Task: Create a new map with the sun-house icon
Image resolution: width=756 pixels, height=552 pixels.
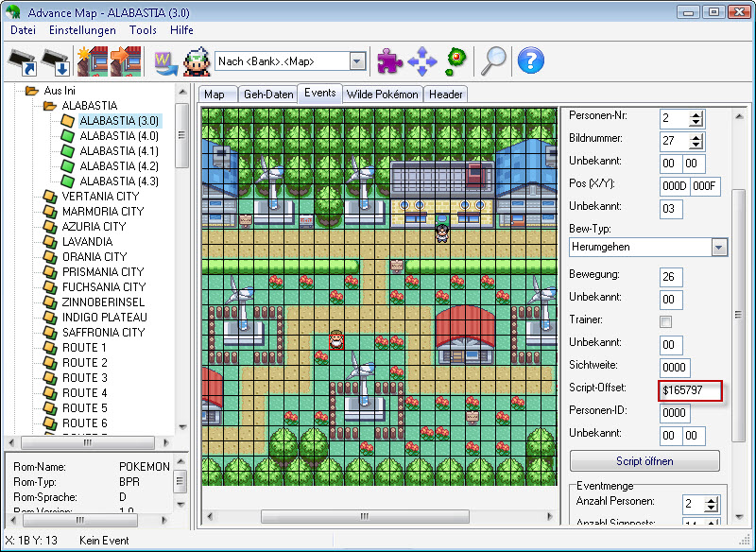Action: pos(92,61)
